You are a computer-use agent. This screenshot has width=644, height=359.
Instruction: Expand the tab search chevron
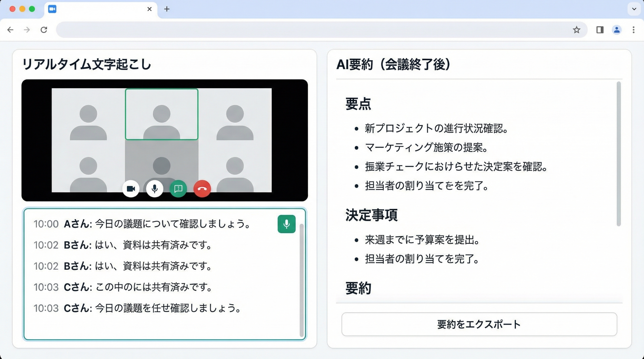click(x=634, y=9)
